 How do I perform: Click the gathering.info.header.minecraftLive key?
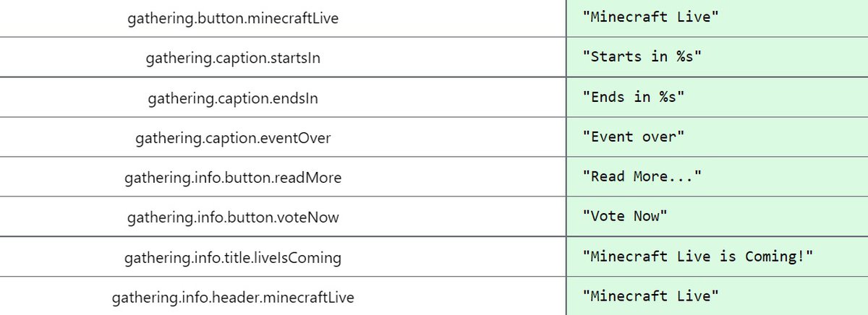click(x=233, y=297)
